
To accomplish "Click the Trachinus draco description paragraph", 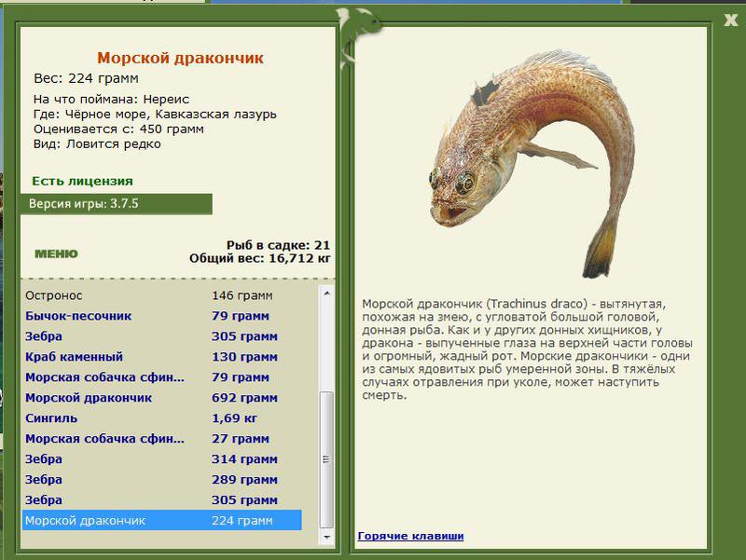I will tap(527, 349).
